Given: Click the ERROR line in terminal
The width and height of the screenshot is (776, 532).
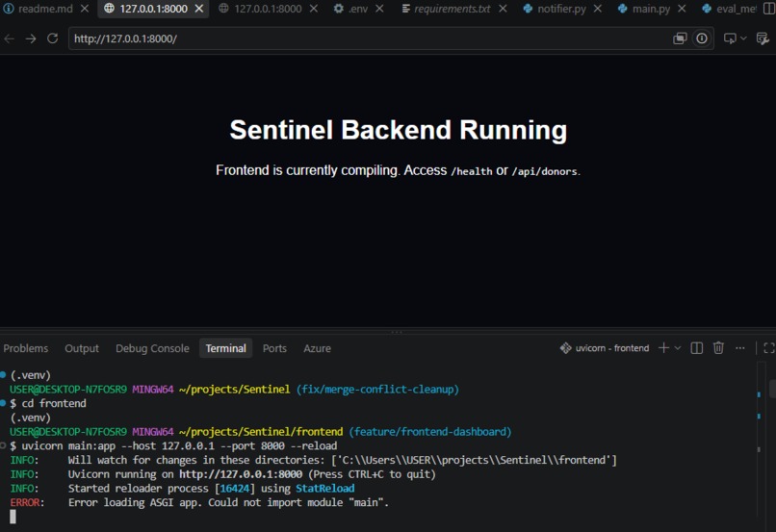Looking at the screenshot, I should click(x=199, y=503).
